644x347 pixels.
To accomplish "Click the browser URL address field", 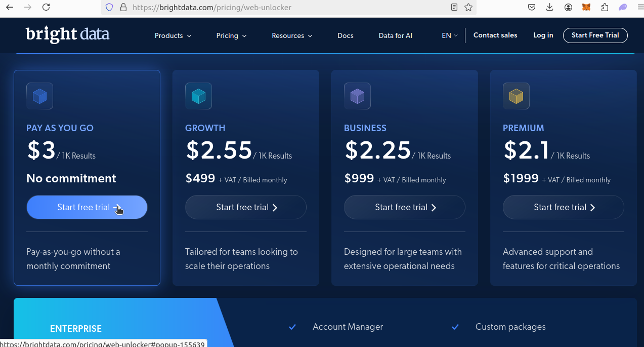I will 288,8.
